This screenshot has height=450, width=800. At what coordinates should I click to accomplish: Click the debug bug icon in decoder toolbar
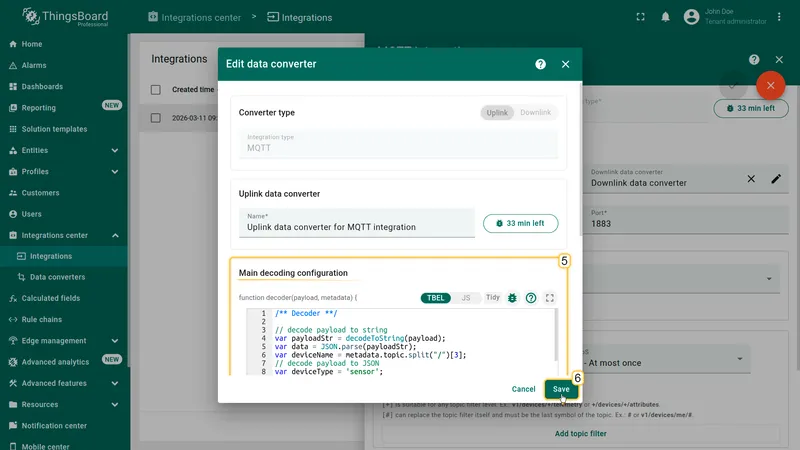[512, 298]
